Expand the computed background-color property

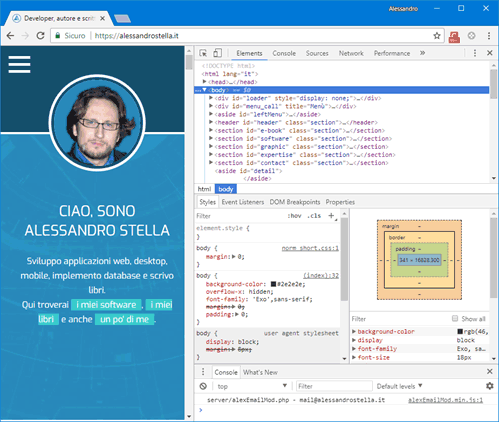(x=354, y=331)
